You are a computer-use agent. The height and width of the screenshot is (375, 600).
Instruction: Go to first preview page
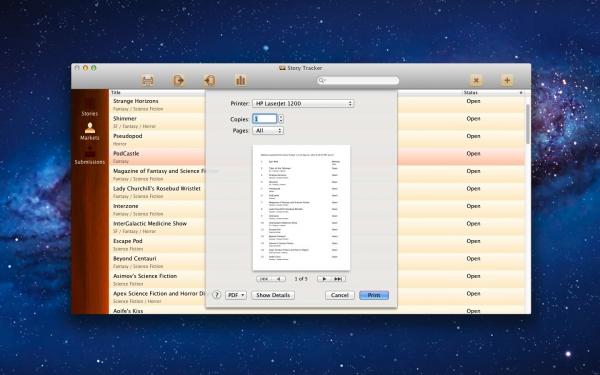tap(264, 279)
